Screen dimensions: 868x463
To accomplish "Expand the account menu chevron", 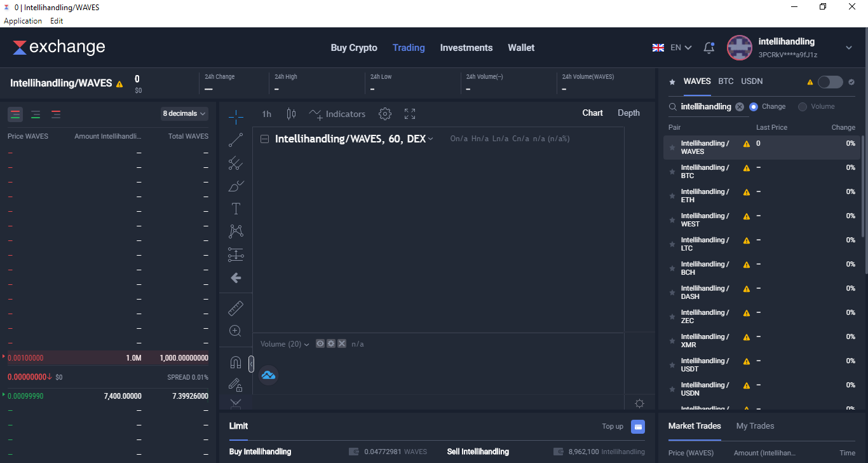I will (x=849, y=48).
